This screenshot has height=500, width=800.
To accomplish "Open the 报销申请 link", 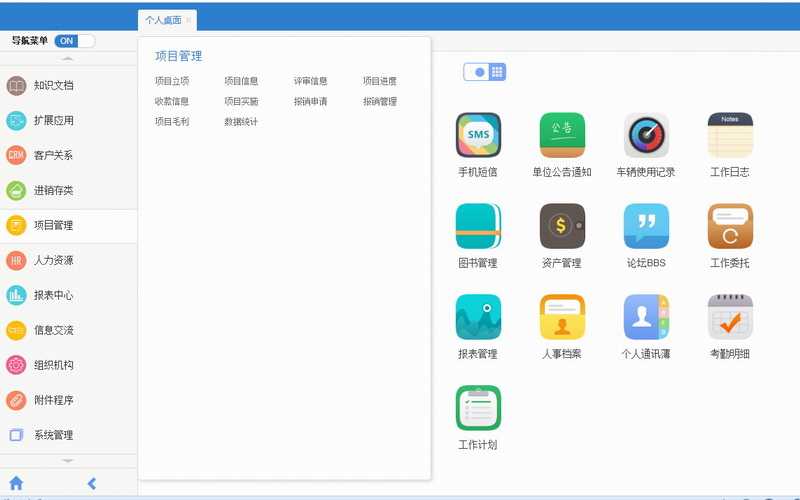I will pyautogui.click(x=311, y=101).
